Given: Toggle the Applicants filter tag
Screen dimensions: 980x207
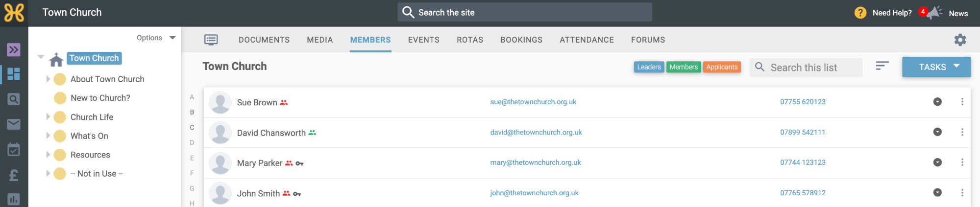Looking at the screenshot, I should [x=722, y=67].
